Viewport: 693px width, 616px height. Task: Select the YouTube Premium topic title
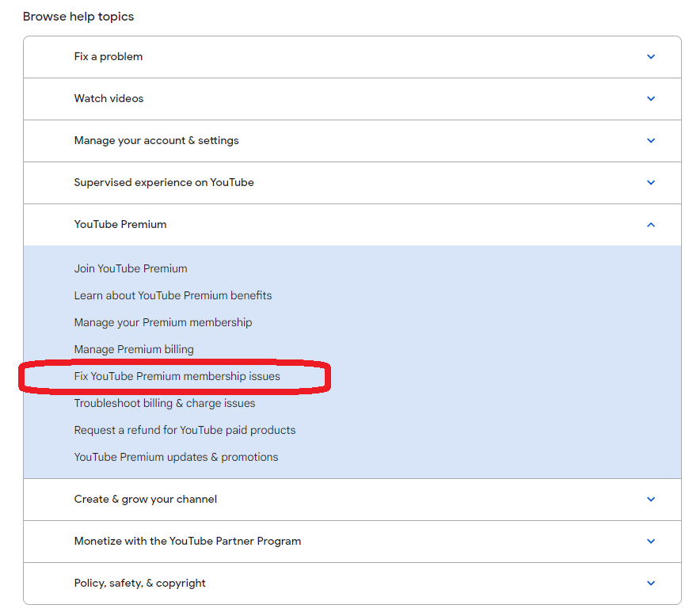point(120,225)
